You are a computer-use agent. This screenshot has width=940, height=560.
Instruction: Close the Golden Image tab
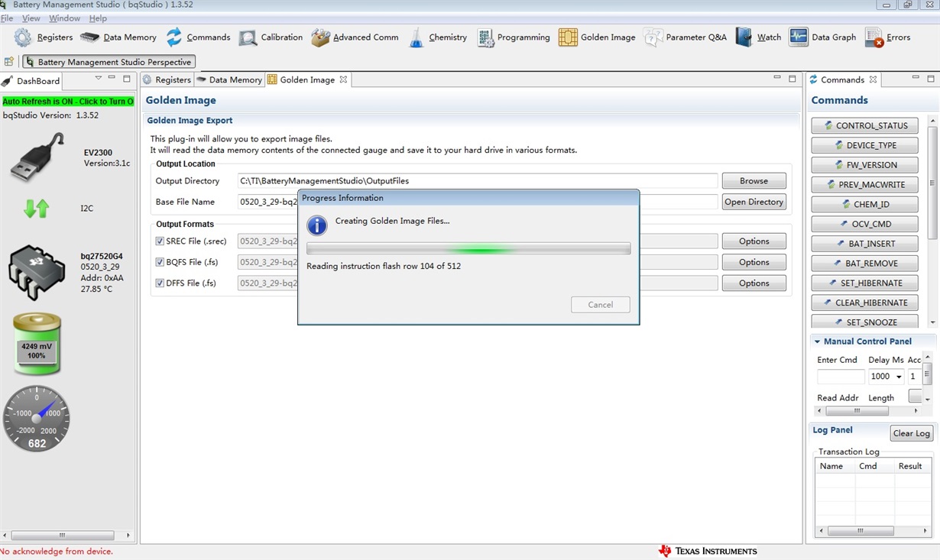click(x=343, y=79)
